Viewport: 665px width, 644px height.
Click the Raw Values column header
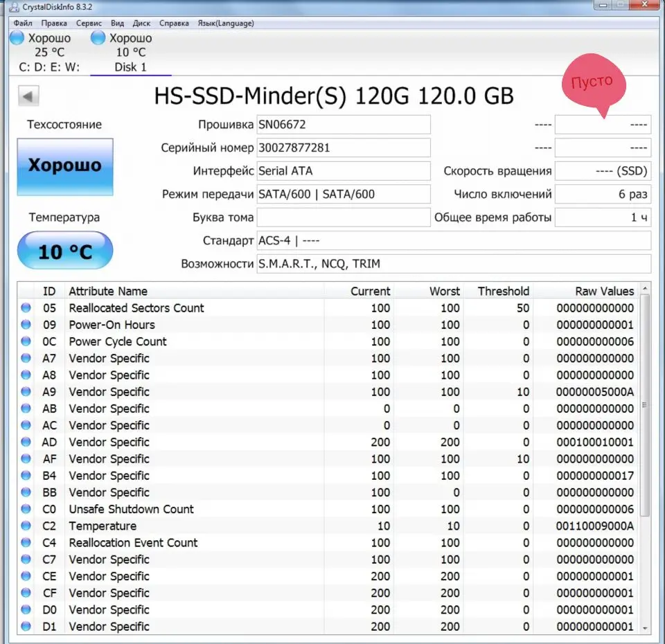(x=585, y=291)
